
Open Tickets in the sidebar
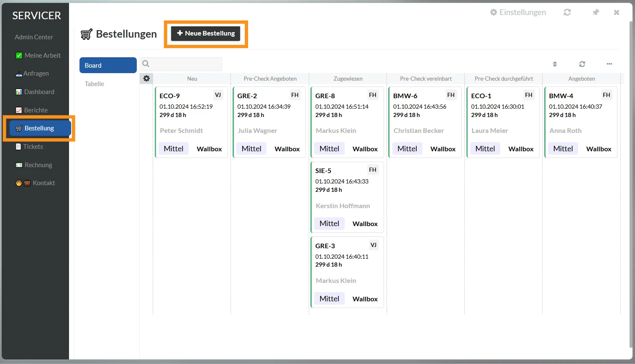(x=29, y=147)
